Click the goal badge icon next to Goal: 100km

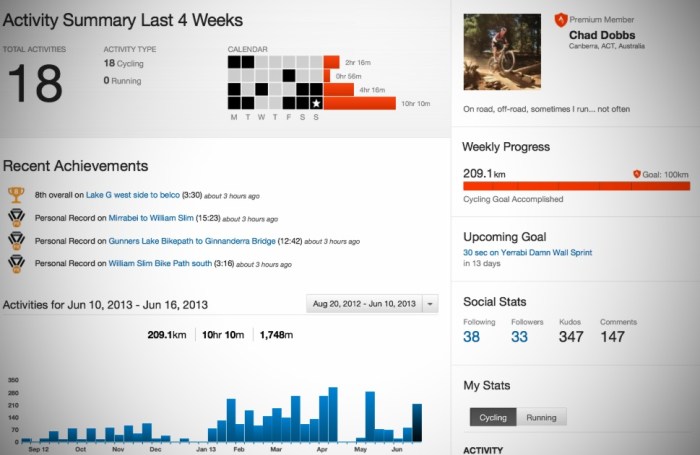(637, 174)
